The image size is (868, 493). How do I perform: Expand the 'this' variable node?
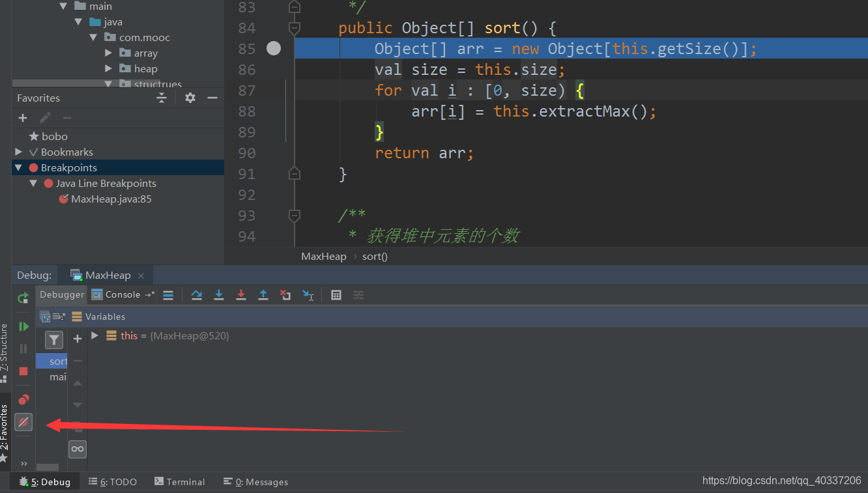[95, 335]
